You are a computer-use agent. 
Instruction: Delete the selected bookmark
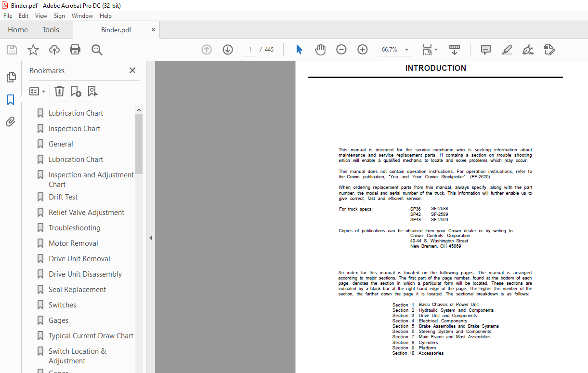click(59, 91)
